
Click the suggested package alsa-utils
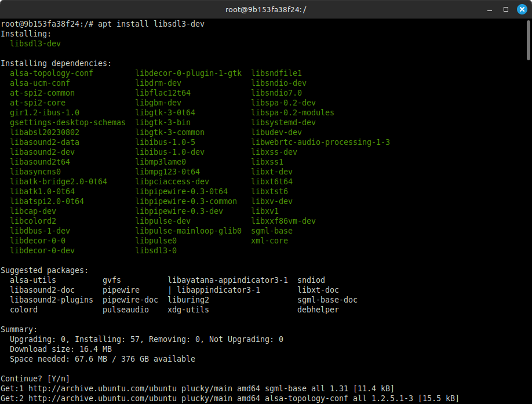click(33, 279)
